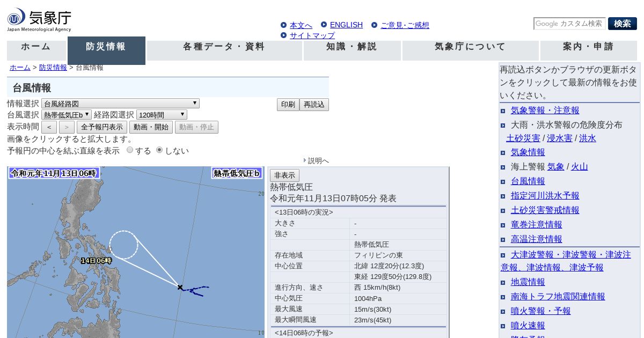
Task: Open the 火山 marine warning link
Action: [580, 167]
